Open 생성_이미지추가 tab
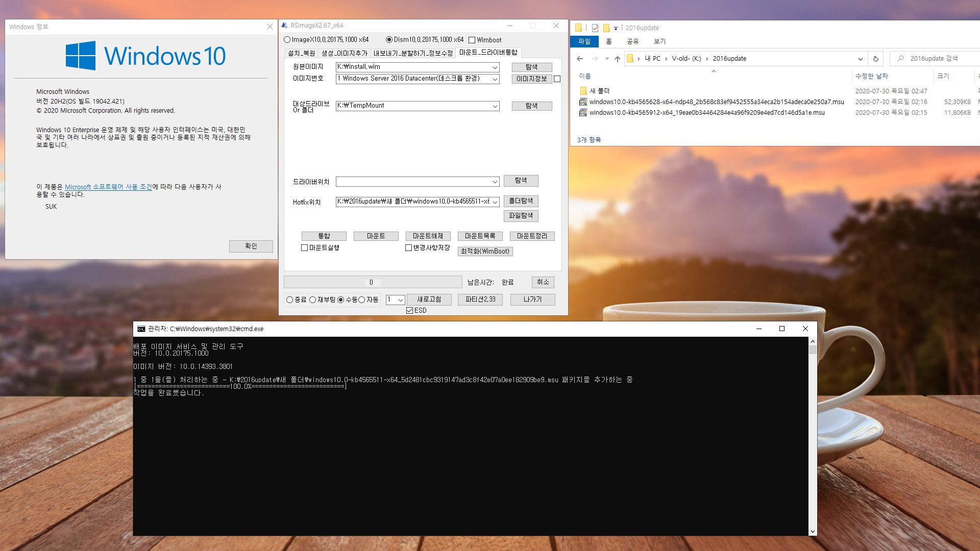Viewport: 980px width, 551px height. [345, 53]
